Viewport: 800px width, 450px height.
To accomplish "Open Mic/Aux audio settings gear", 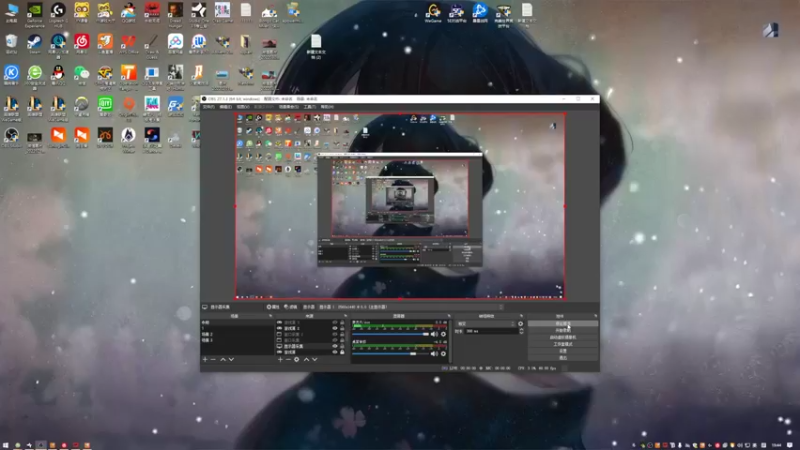I will point(443,334).
